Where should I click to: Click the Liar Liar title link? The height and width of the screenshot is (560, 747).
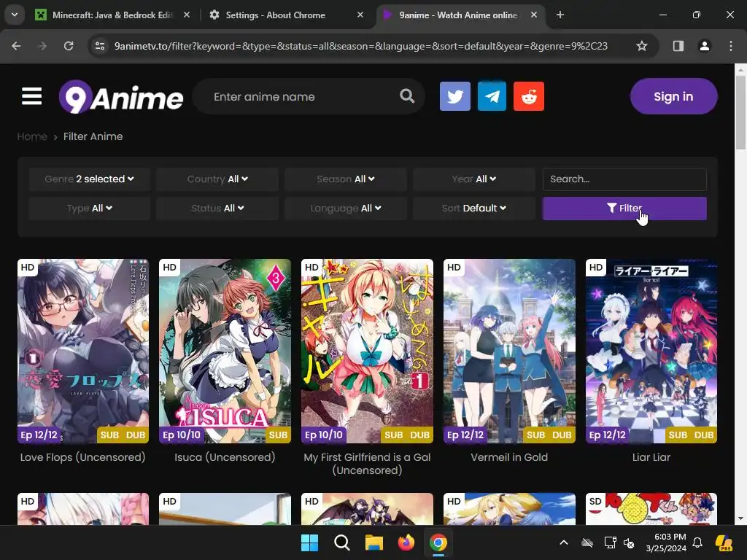(651, 457)
